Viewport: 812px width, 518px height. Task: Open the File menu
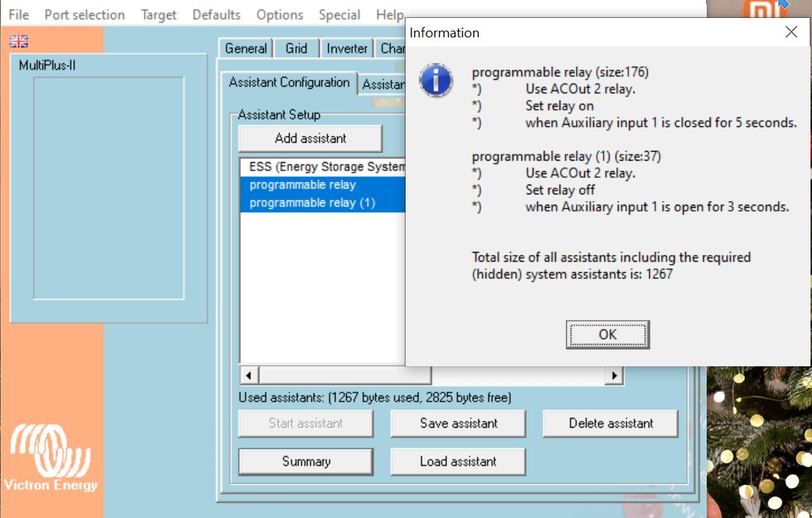click(x=19, y=14)
